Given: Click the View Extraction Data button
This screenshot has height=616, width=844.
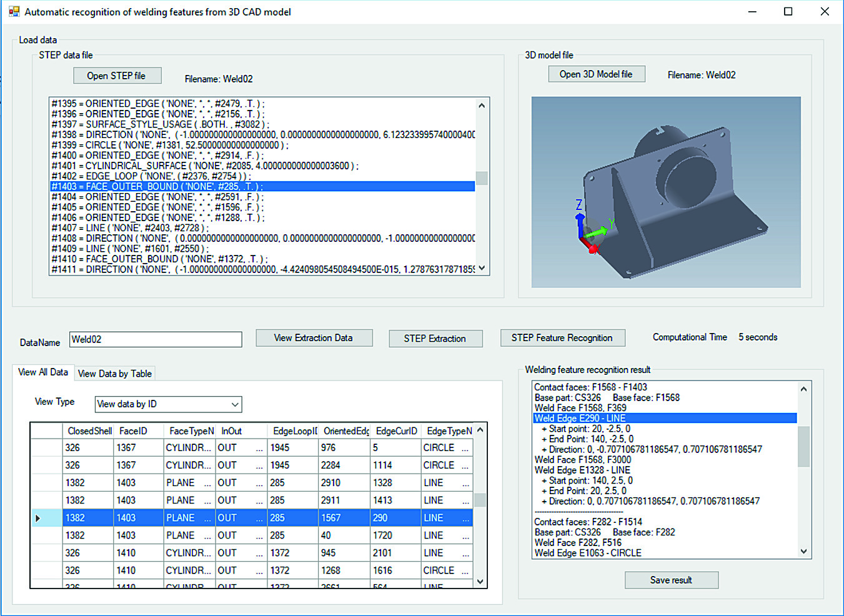Looking at the screenshot, I should tap(314, 338).
